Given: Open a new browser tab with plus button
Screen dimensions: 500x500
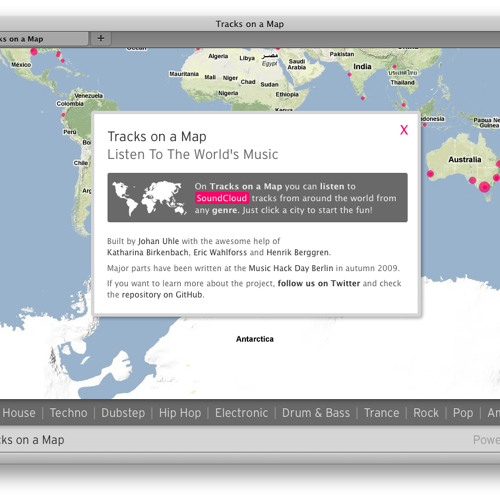Looking at the screenshot, I should [101, 38].
